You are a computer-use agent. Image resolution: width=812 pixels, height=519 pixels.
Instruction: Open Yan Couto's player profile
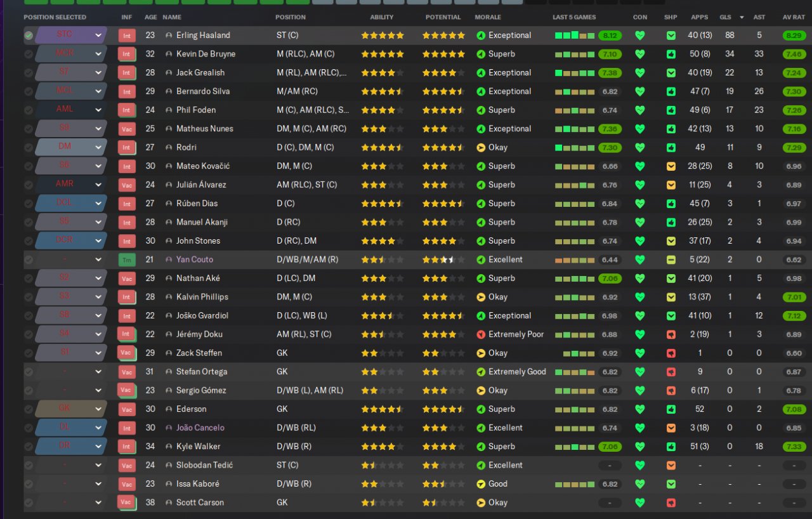[x=195, y=259]
